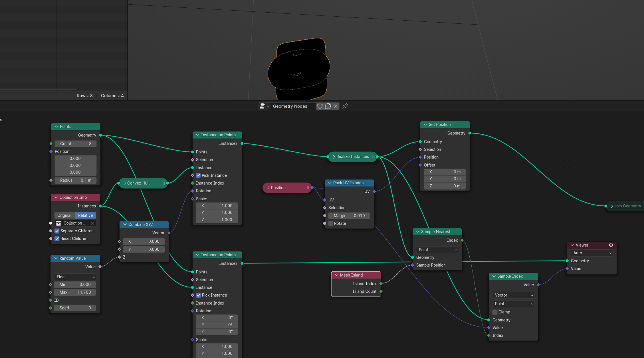Clear the Collection field with X icon
The image size is (644, 358).
point(92,223)
